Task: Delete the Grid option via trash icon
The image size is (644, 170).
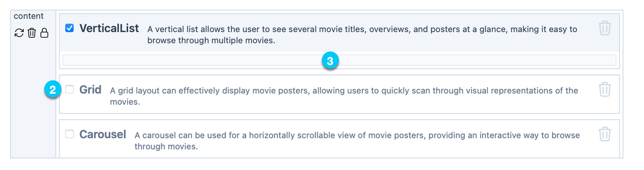Action: click(605, 89)
